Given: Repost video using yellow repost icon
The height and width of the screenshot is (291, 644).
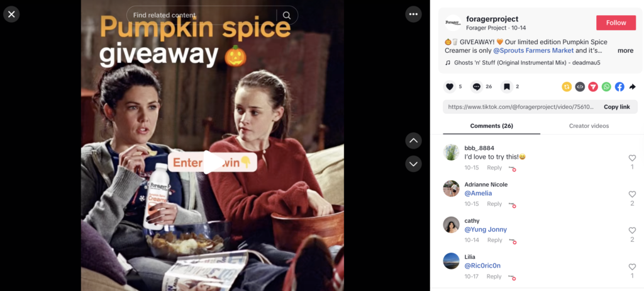Looking at the screenshot, I should pyautogui.click(x=567, y=87).
